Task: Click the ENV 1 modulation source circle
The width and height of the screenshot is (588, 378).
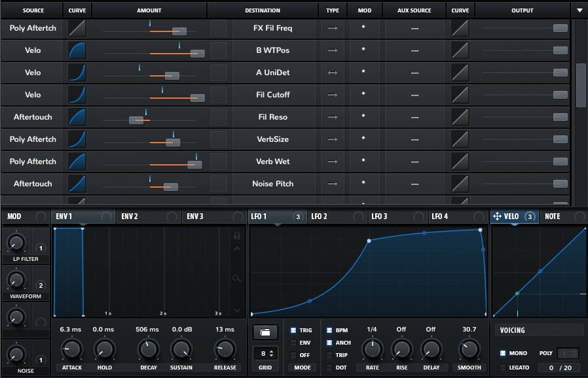Action: click(107, 216)
